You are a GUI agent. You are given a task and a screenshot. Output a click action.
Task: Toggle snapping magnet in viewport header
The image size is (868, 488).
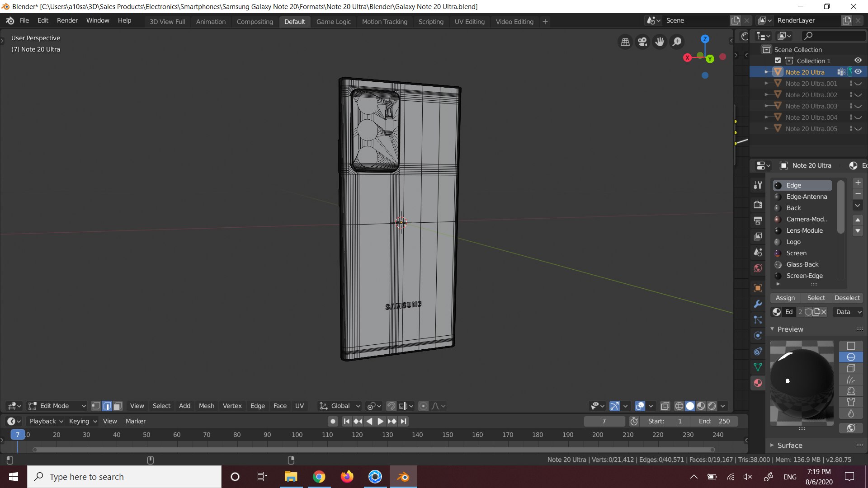[x=391, y=406]
